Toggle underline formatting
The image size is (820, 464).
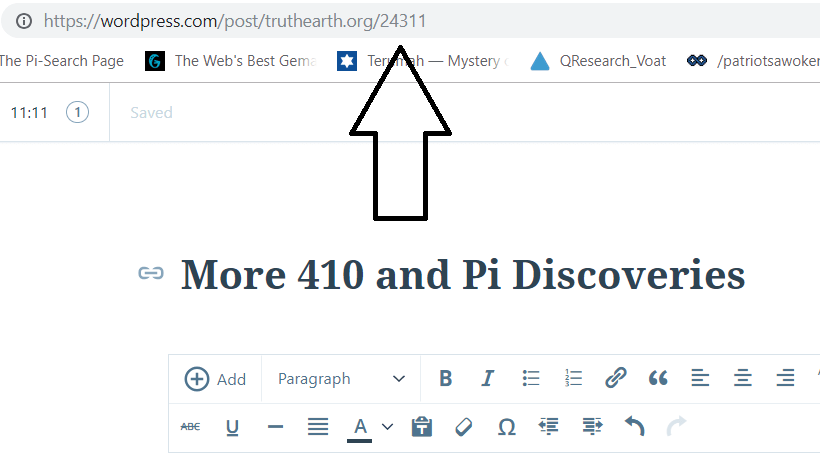point(232,427)
